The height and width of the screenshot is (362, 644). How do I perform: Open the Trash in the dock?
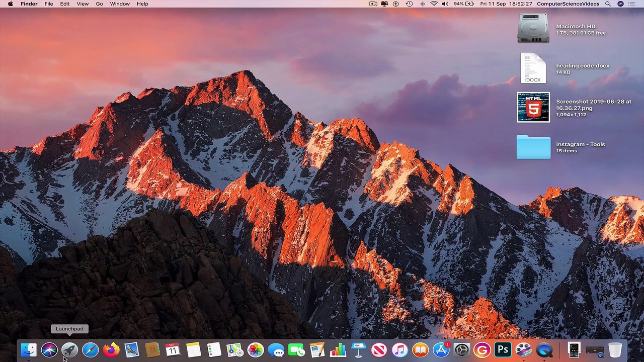point(615,350)
